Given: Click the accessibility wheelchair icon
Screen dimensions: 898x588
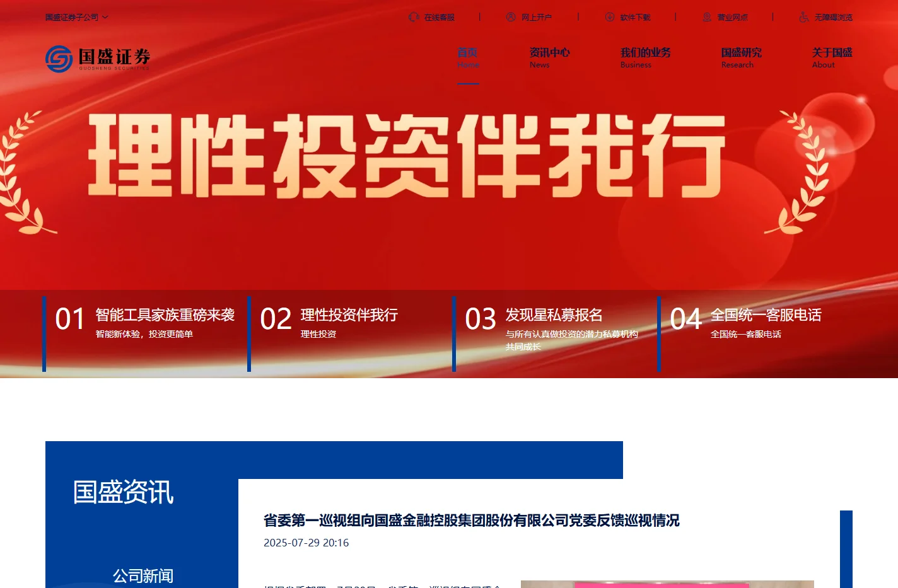Looking at the screenshot, I should 804,17.
